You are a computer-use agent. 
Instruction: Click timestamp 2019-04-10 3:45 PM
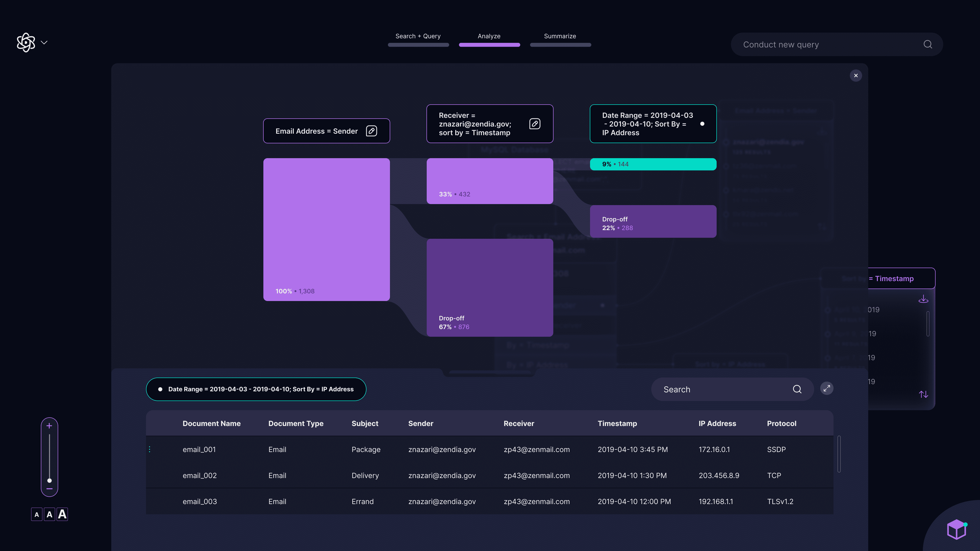[x=633, y=449]
